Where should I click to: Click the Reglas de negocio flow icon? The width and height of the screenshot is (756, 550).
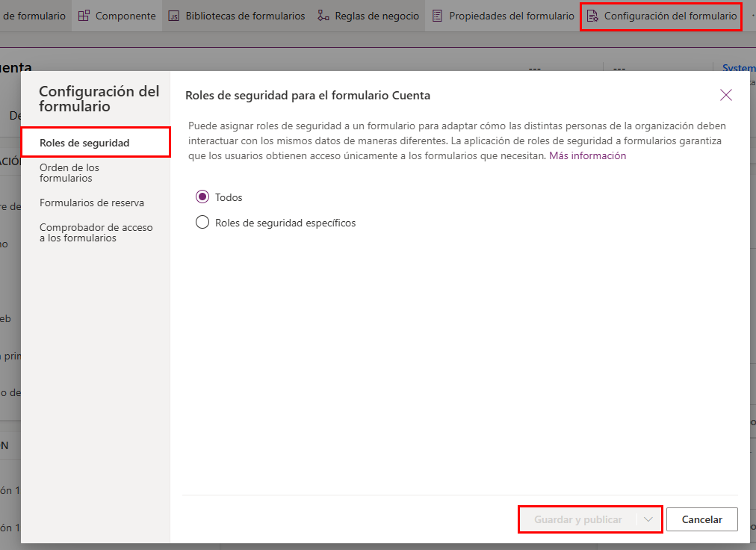(x=323, y=16)
